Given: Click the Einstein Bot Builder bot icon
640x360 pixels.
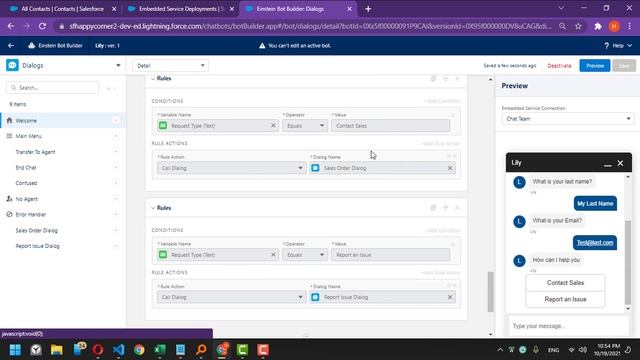Looking at the screenshot, I should point(31,46).
